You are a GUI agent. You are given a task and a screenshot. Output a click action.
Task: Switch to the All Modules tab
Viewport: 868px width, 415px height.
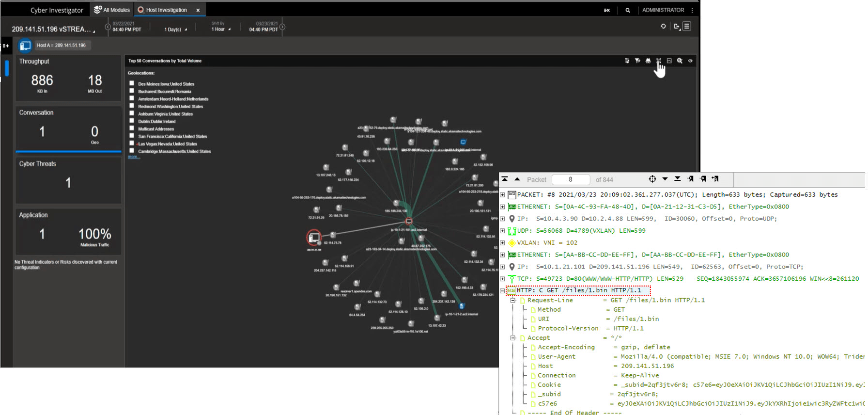click(x=112, y=10)
